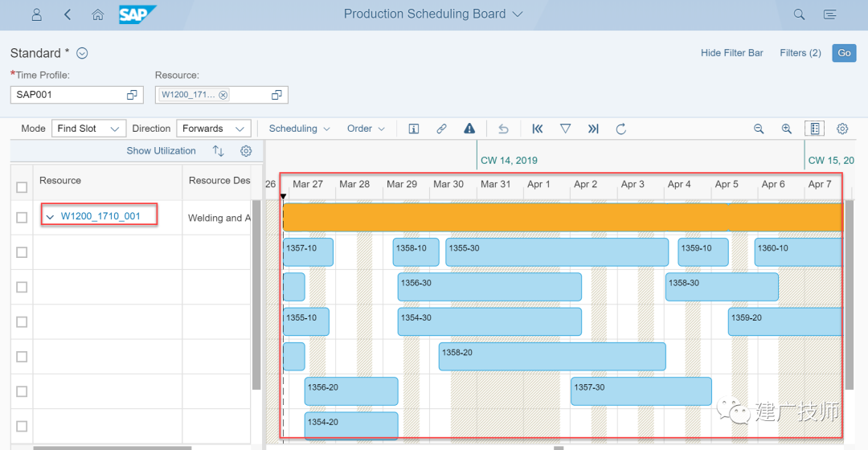This screenshot has width=868, height=450.
Task: Click Hide Filter Bar
Action: pyautogui.click(x=732, y=52)
